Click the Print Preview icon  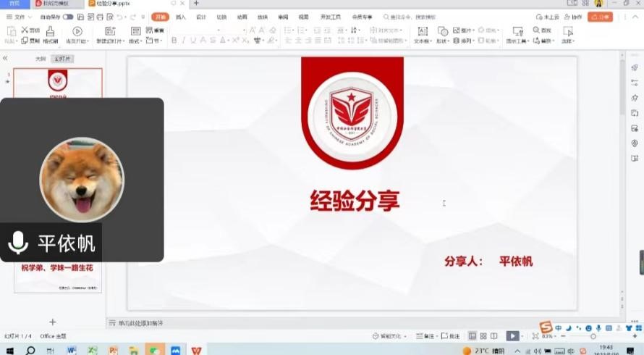pos(110,17)
